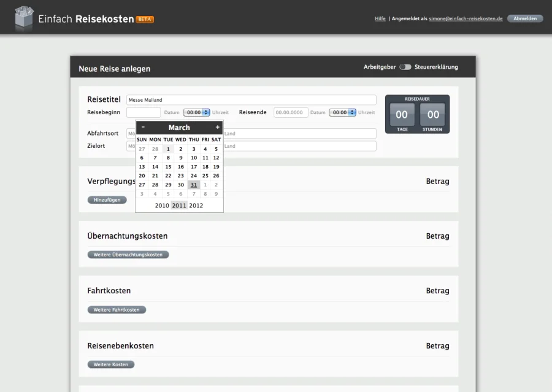
Task: Click the orange BETA badge
Action: [145, 19]
